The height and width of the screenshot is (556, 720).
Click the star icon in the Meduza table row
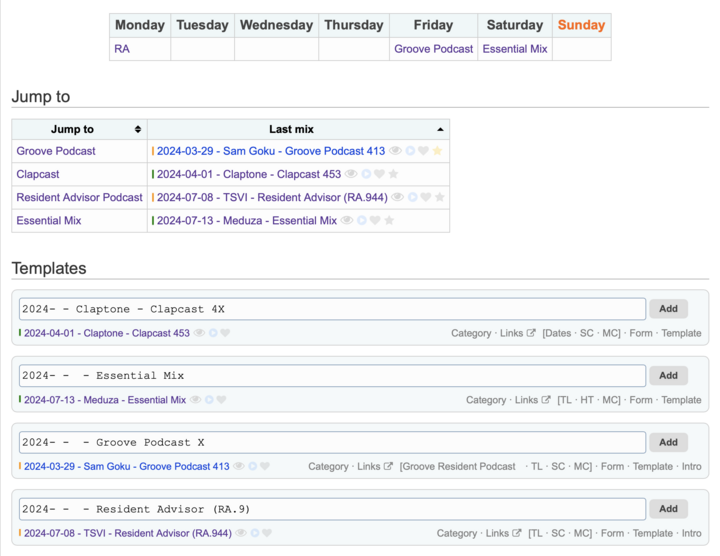point(389,220)
